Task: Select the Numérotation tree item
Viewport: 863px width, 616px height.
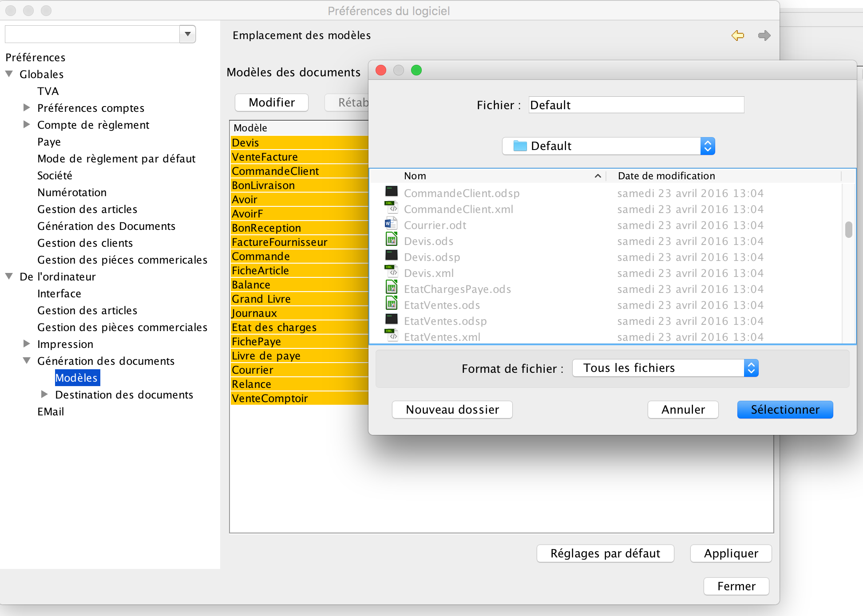Action: point(72,192)
